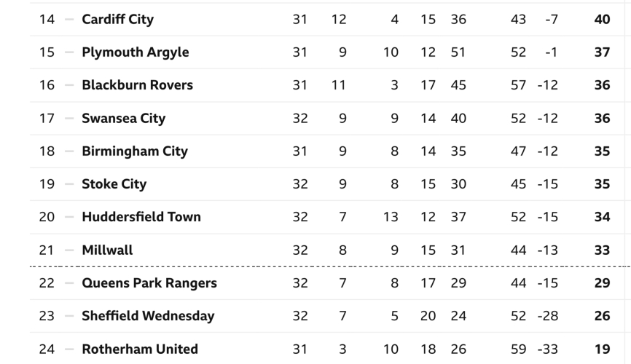Click the no-change indicator beside Blackburn Rovers
Screen dimensions: 631x364
point(69,85)
